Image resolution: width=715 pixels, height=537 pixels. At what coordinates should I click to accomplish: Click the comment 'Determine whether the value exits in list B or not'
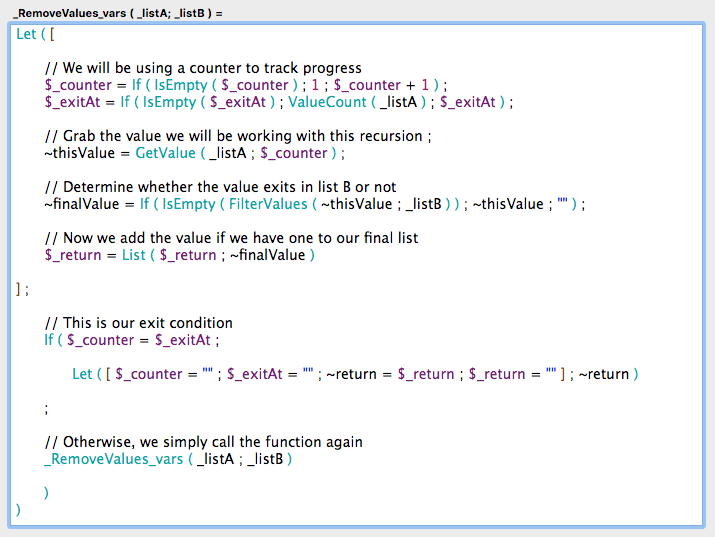tap(220, 187)
